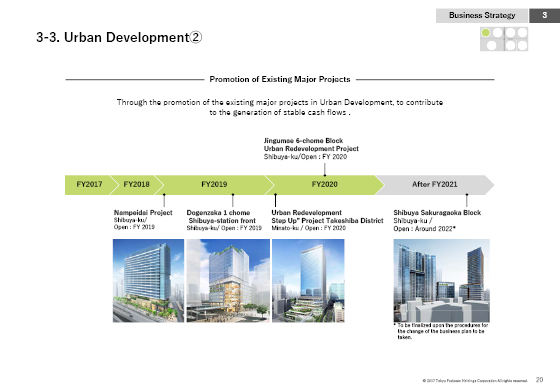Open the Takeshiba District building image
The image size is (560, 388).
click(308, 281)
